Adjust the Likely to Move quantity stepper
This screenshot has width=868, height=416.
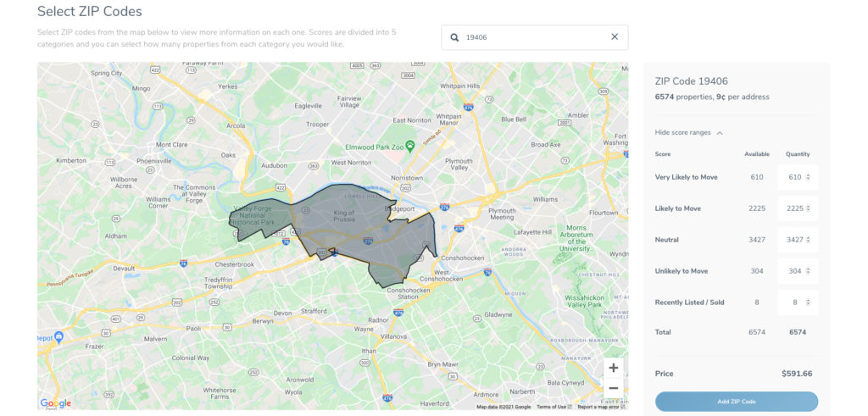[808, 208]
